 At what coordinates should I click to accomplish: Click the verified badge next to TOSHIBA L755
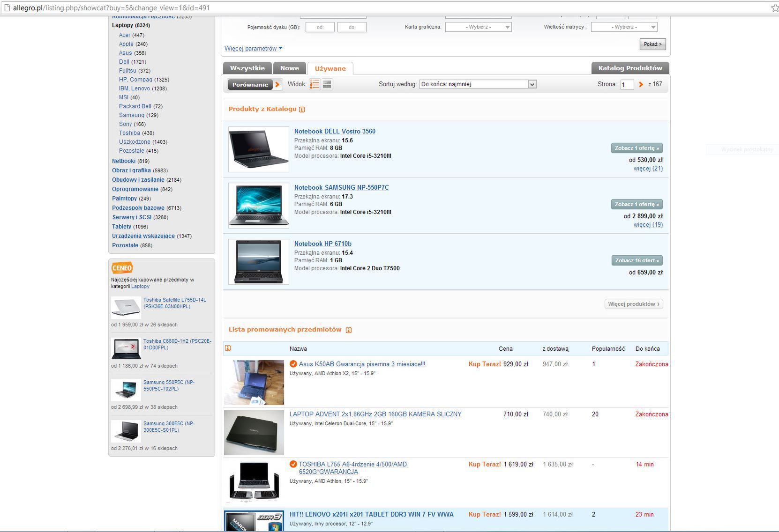coord(293,464)
